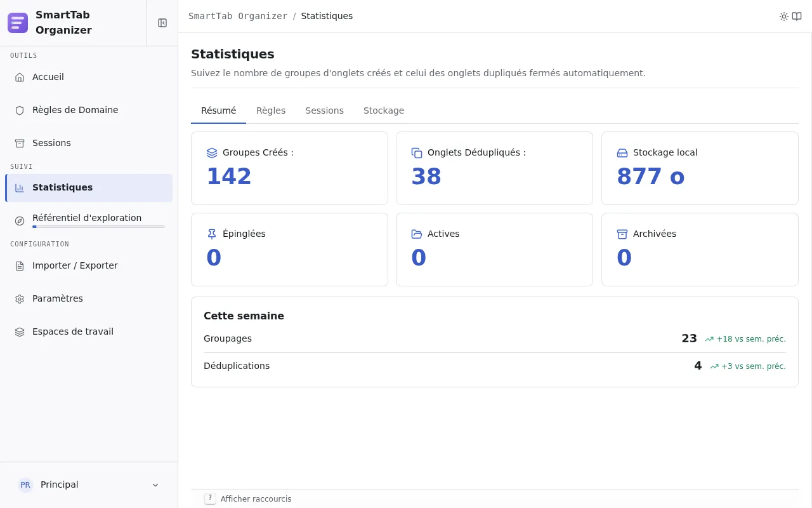Click the pin icon in Épinglées card

(212, 234)
